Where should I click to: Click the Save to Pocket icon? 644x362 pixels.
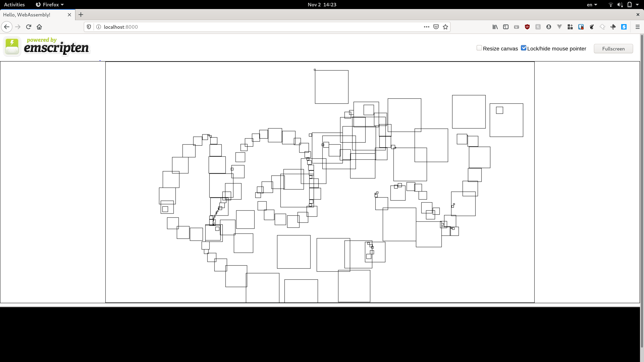(436, 27)
